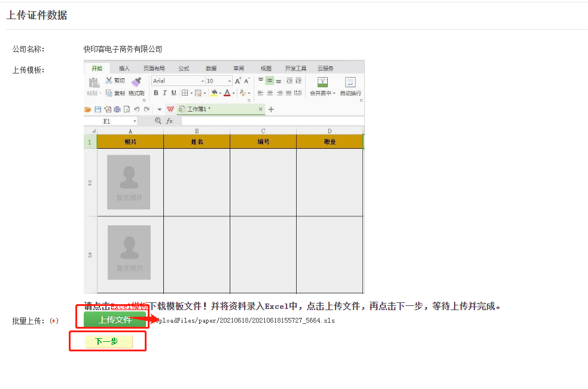The image size is (588, 389).
Task: Switch to the 页面布局 ribbon tab
Action: click(154, 68)
